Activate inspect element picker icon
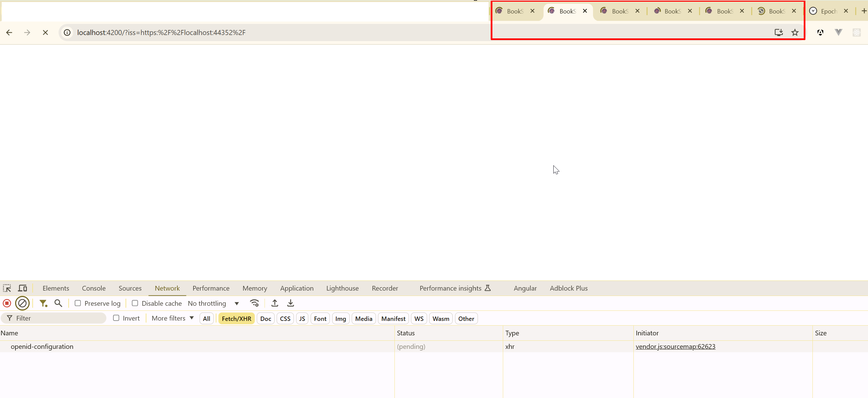The width and height of the screenshot is (868, 398). pos(7,289)
